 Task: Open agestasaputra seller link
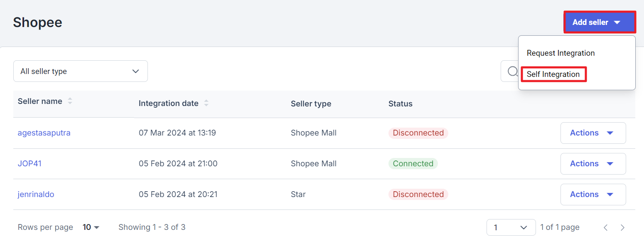click(44, 133)
